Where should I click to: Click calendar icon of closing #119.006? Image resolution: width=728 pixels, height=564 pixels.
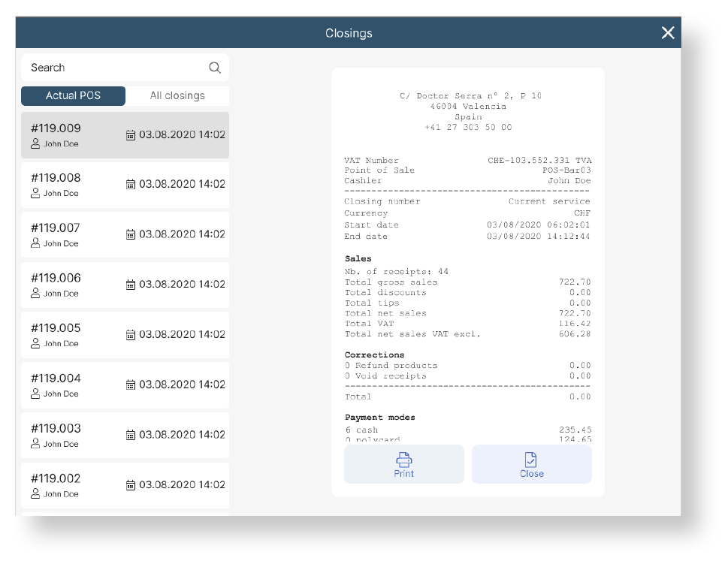tap(131, 285)
